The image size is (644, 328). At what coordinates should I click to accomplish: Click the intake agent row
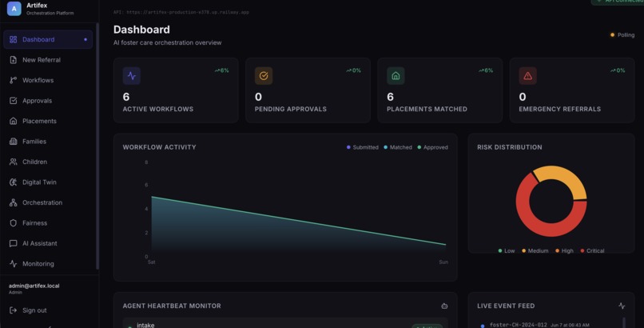(x=285, y=323)
